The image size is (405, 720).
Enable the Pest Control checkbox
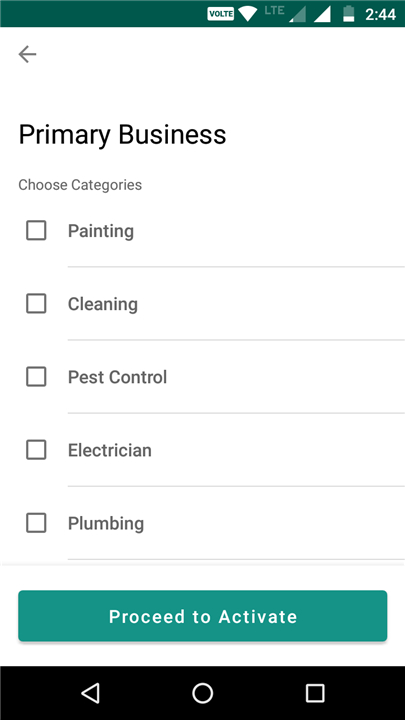pos(36,377)
